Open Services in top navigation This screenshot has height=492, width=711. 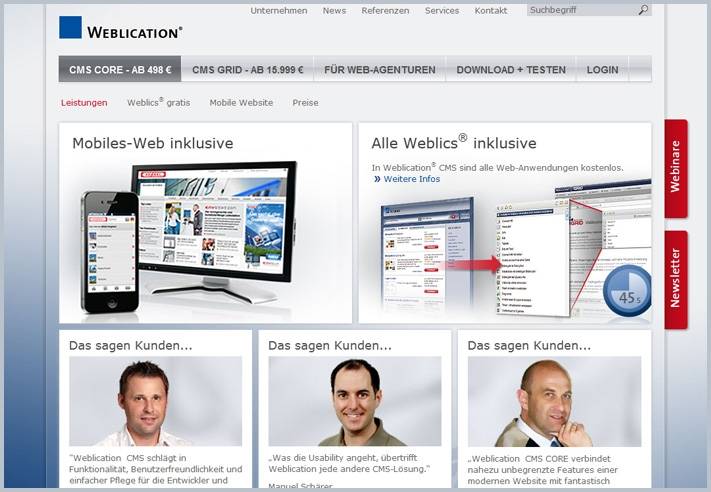(x=441, y=11)
